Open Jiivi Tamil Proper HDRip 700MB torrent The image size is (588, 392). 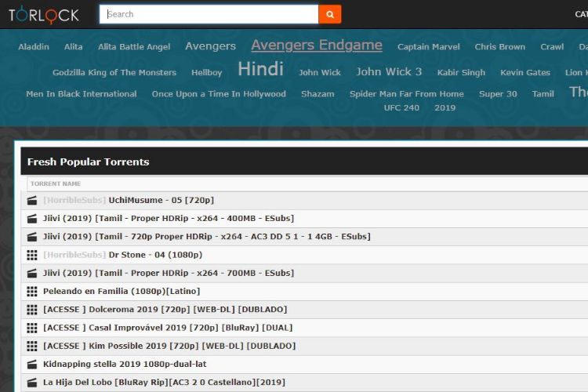click(169, 273)
